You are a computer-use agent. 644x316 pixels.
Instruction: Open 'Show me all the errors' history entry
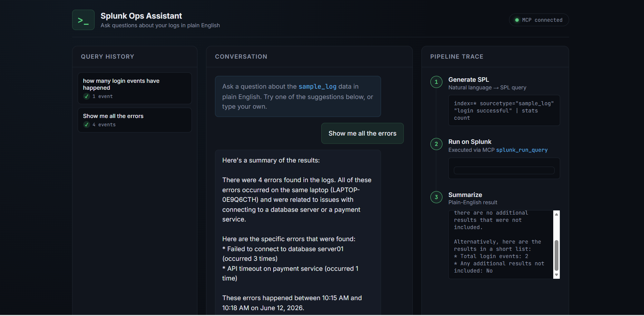135,120
